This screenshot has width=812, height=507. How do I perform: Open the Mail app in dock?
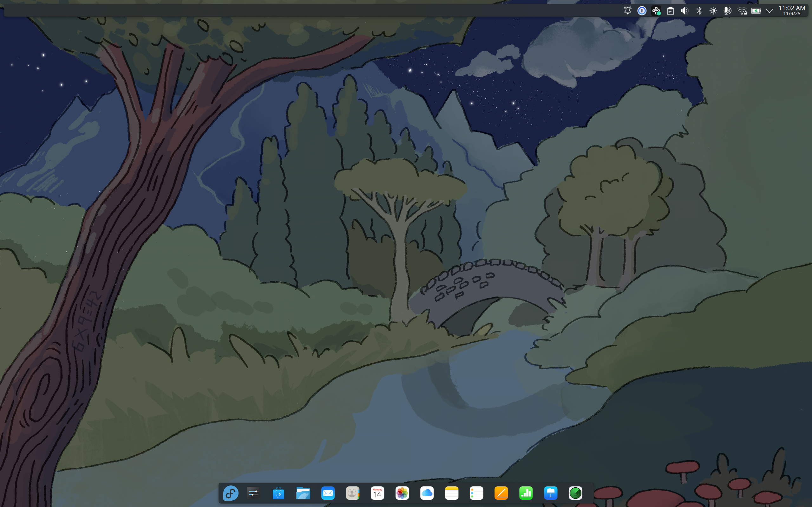pos(328,493)
